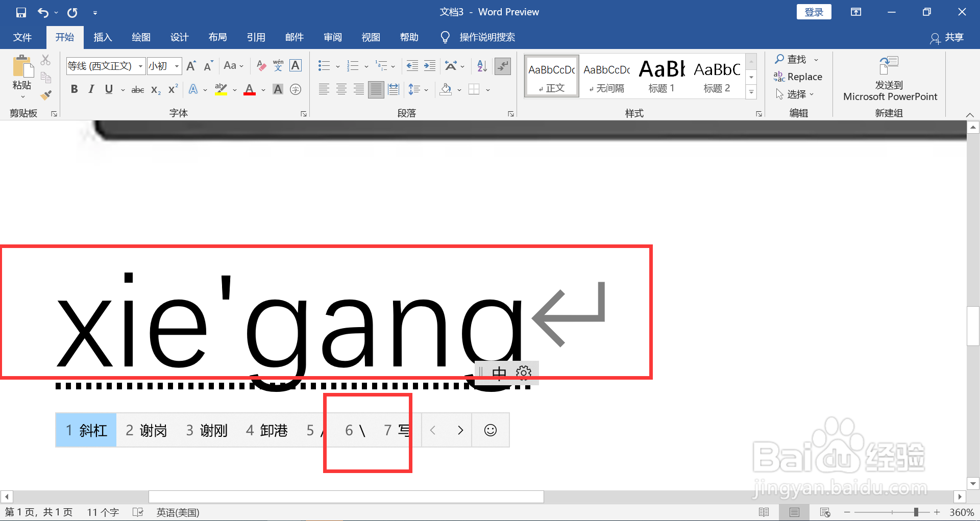
Task: Toggle subscript formatting
Action: [x=156, y=90]
